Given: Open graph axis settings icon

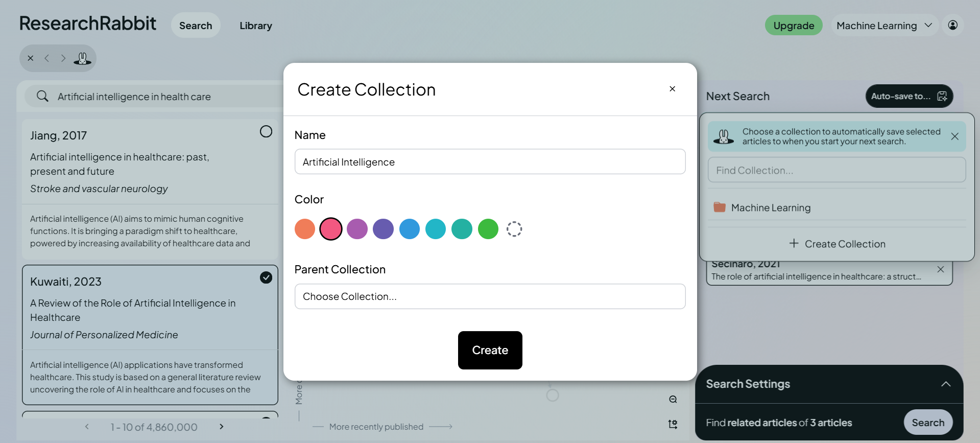Looking at the screenshot, I should click(673, 424).
